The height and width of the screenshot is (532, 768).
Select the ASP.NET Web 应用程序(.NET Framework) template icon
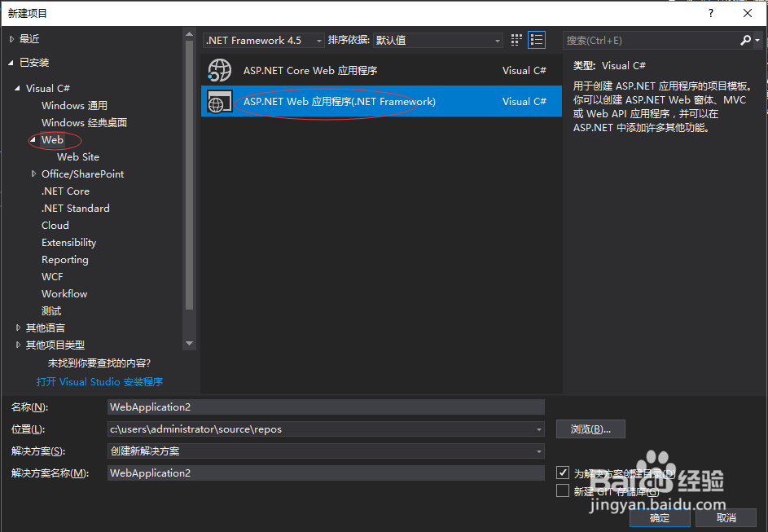click(220, 101)
